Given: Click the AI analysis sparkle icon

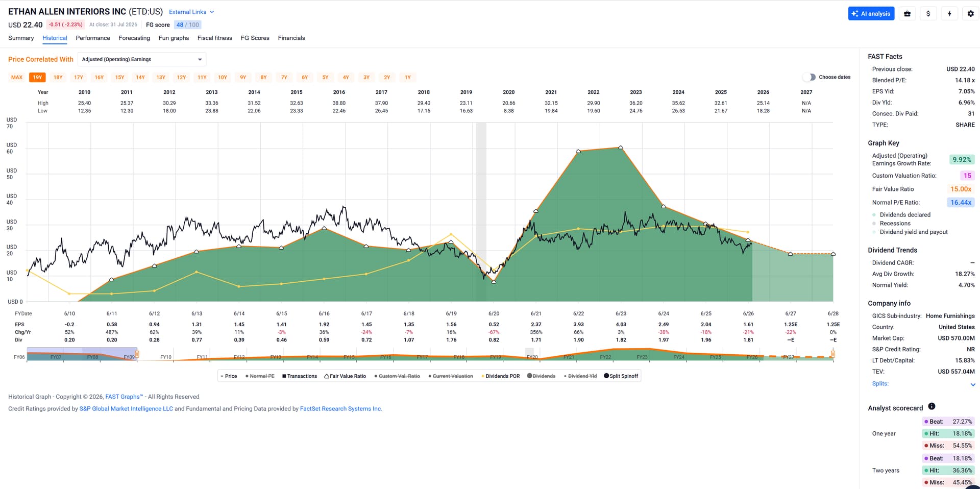Looking at the screenshot, I should point(855,14).
